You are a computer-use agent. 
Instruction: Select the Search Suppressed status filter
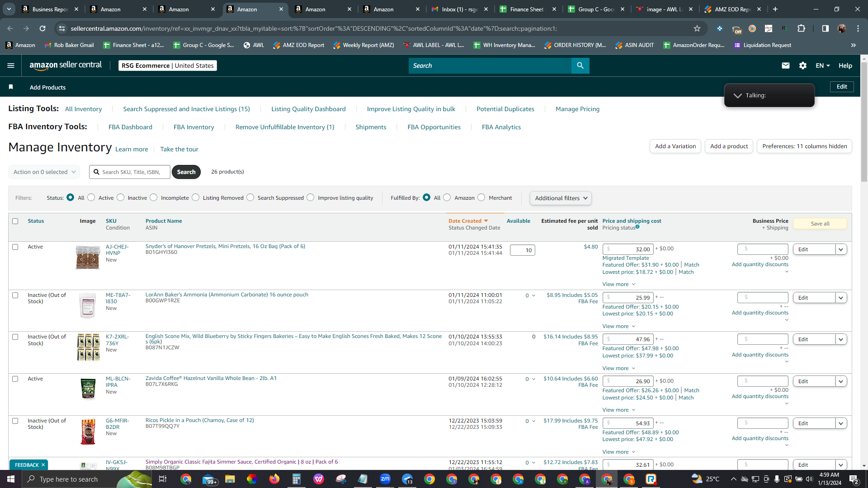[250, 197]
